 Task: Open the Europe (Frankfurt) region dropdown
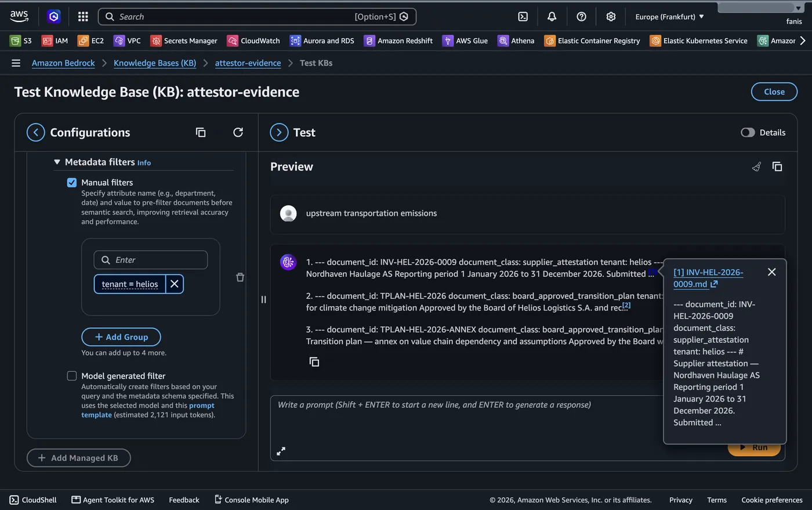tap(669, 17)
